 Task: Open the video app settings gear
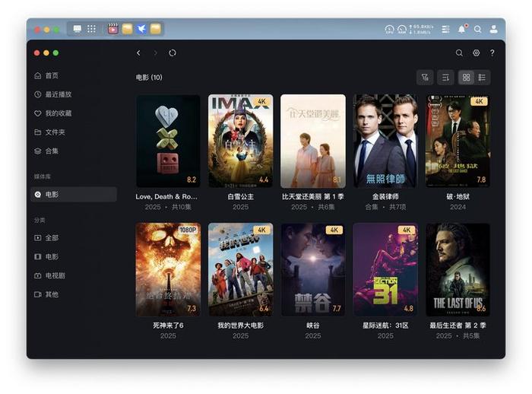coord(476,53)
